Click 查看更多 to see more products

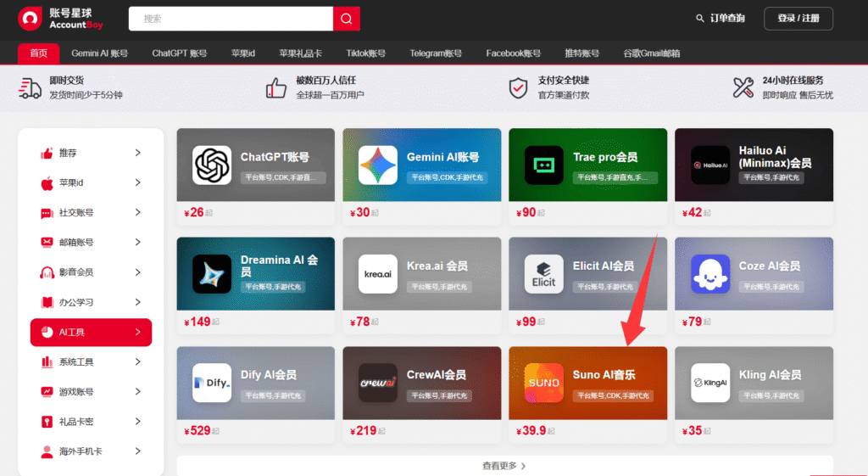point(504,466)
